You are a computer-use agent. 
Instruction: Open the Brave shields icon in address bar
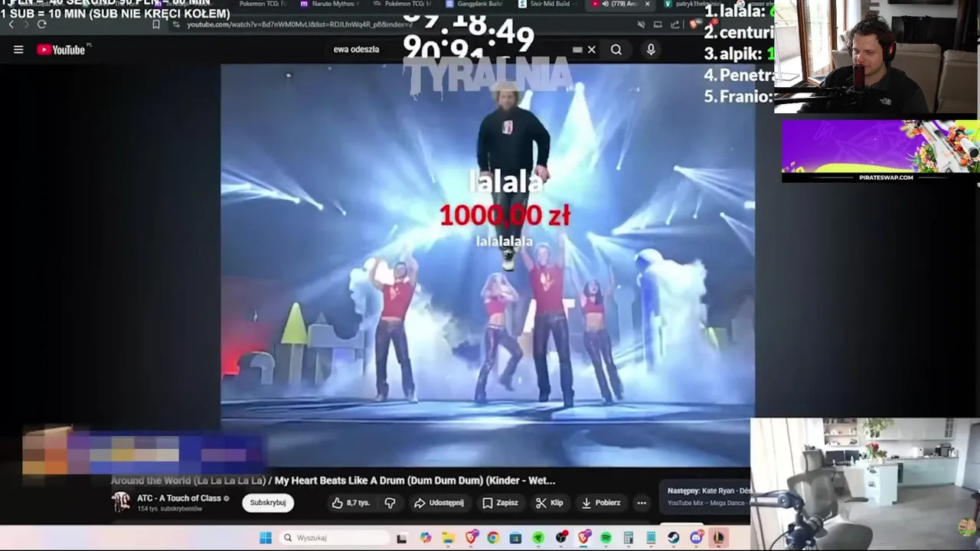(x=694, y=24)
